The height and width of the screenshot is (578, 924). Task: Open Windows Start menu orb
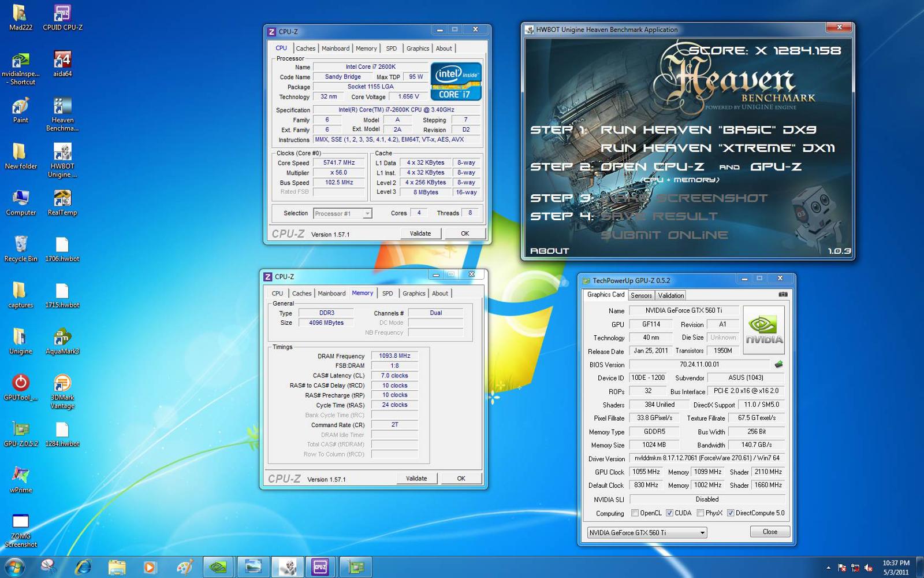click(14, 567)
